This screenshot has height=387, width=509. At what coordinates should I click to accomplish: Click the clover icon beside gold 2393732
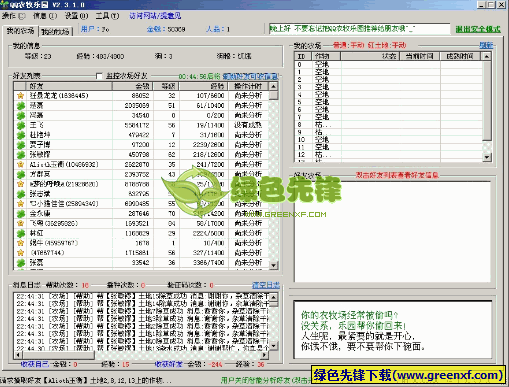[21, 174]
